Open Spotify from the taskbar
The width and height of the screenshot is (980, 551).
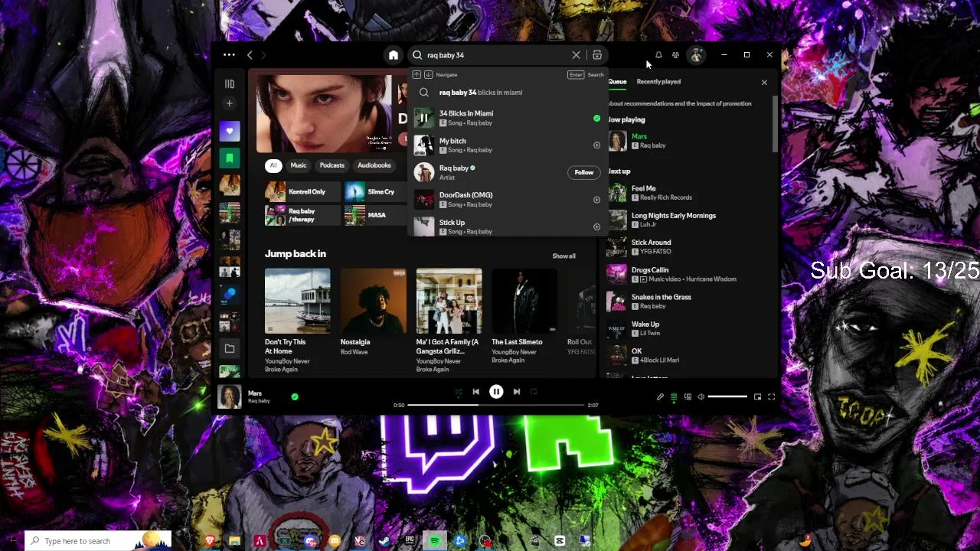tap(435, 541)
